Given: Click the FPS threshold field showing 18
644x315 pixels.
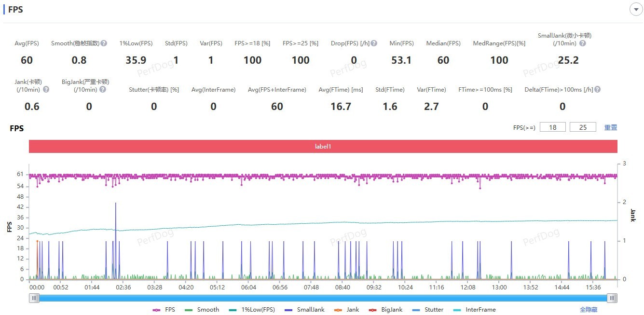Looking at the screenshot, I should pyautogui.click(x=553, y=127).
